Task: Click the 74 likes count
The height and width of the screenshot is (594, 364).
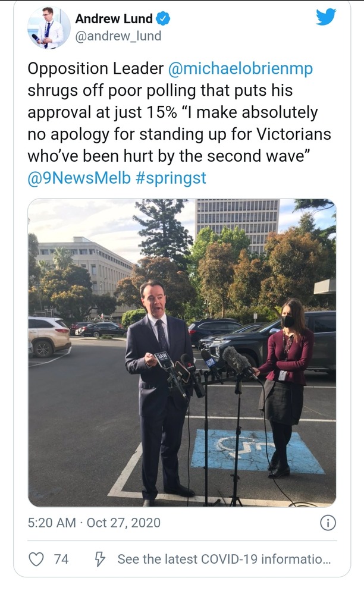Action: click(61, 559)
